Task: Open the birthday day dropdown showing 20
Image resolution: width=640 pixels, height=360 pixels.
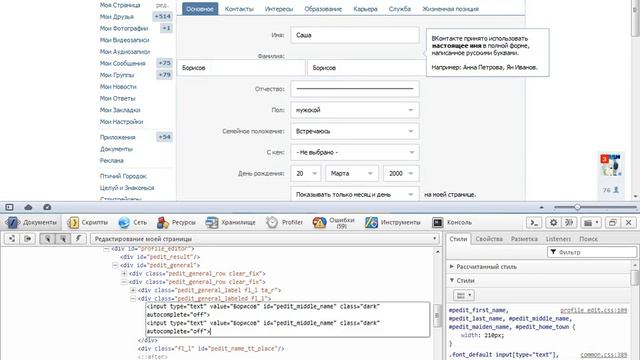Action: (306, 173)
